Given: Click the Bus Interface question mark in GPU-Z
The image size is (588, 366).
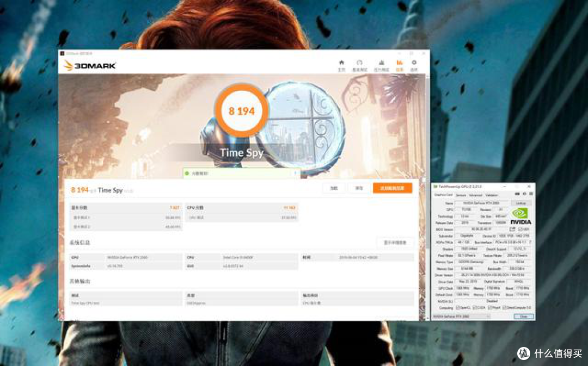Looking at the screenshot, I should point(530,243).
